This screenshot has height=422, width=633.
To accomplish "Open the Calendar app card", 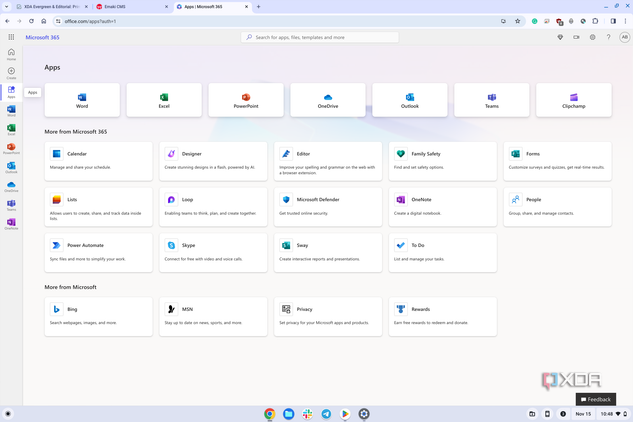I will (99, 161).
